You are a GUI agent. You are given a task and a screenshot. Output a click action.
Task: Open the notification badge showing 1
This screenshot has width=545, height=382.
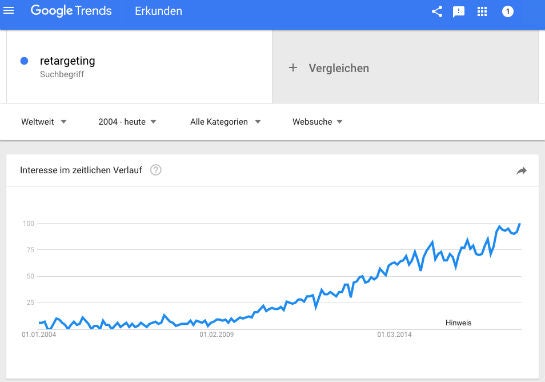(507, 11)
